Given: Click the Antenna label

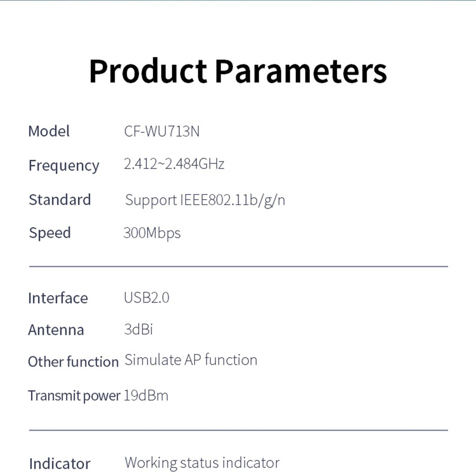Looking at the screenshot, I should pos(56,330).
